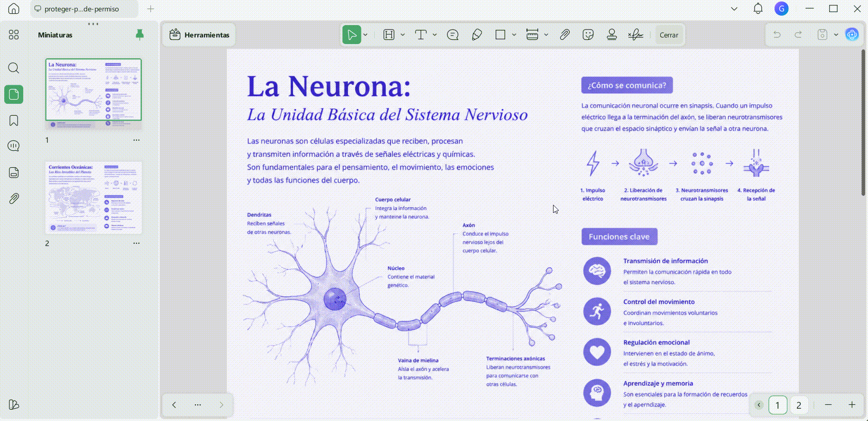Zoom in with the plus button at bottom right

coord(852,404)
